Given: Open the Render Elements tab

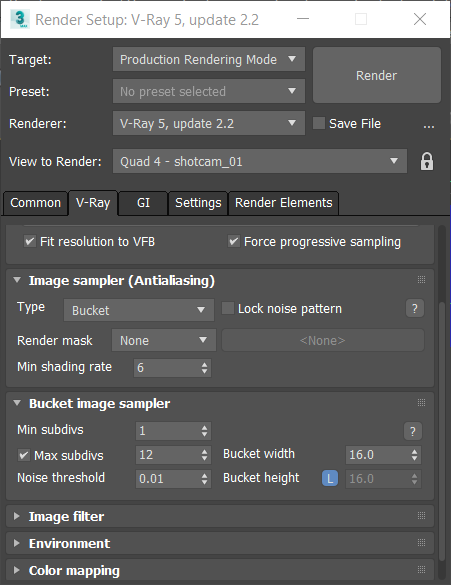Looking at the screenshot, I should pyautogui.click(x=284, y=203).
